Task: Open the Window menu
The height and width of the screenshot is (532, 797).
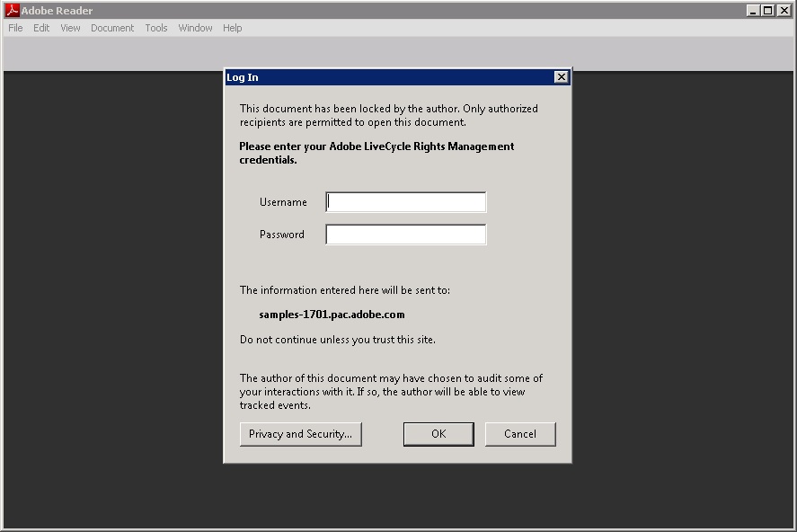Action: 195,28
